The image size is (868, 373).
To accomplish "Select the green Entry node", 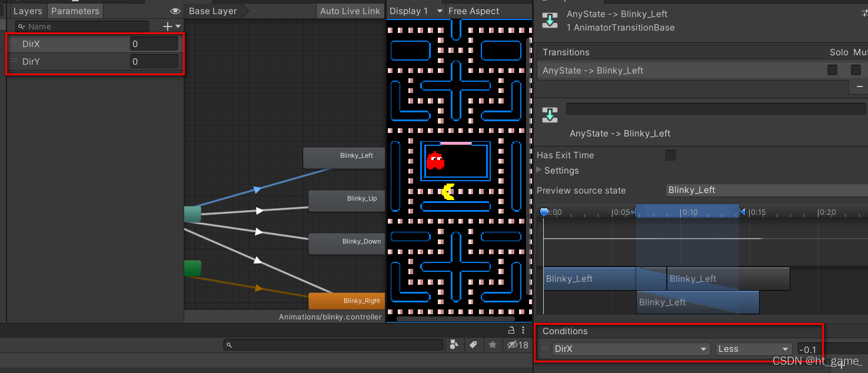I will coord(192,268).
